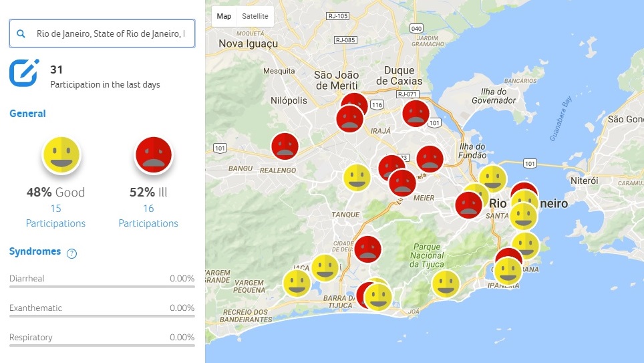Click the search magnifier icon
Screen dimensions: 644x363
[21, 33]
